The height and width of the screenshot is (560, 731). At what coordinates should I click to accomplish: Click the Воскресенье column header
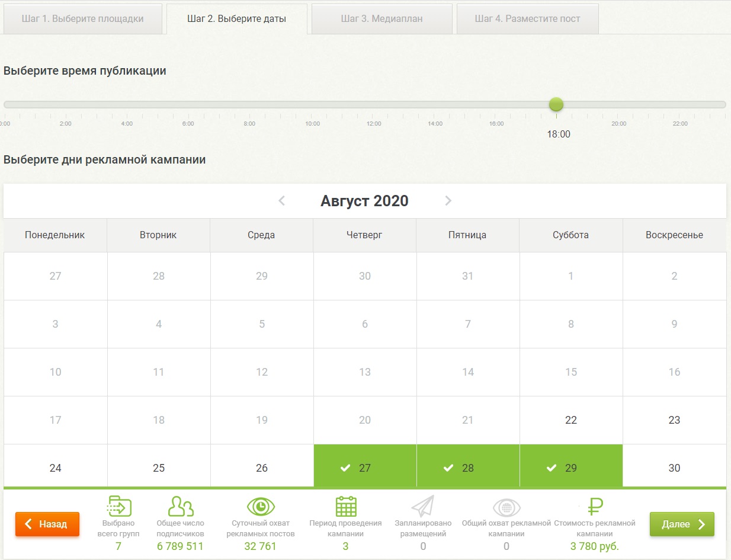click(674, 235)
